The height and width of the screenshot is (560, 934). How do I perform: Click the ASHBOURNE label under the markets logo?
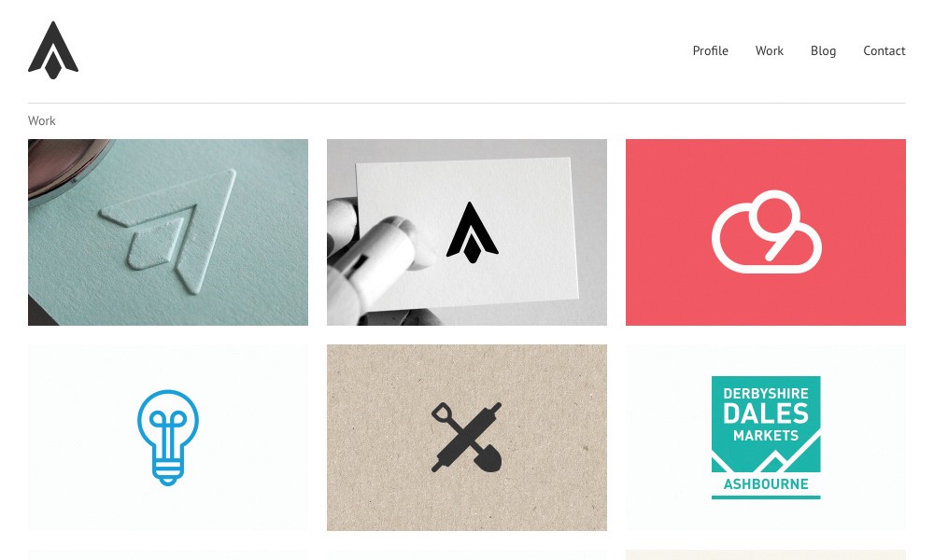coord(766,483)
